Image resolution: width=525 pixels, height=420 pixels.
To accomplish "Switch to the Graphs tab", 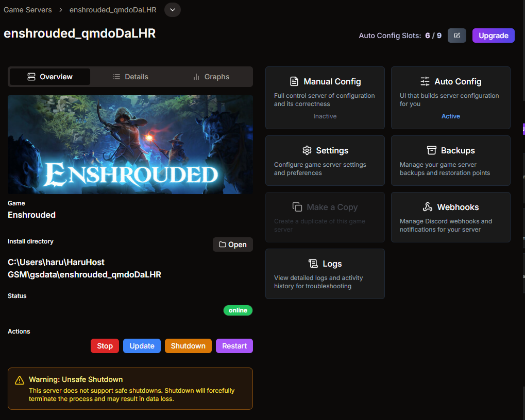I will coord(211,77).
